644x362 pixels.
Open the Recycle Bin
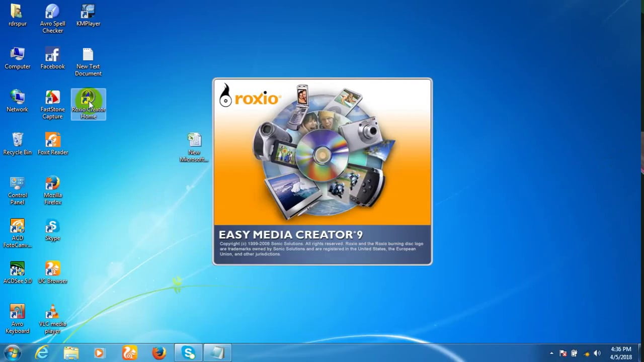(18, 144)
